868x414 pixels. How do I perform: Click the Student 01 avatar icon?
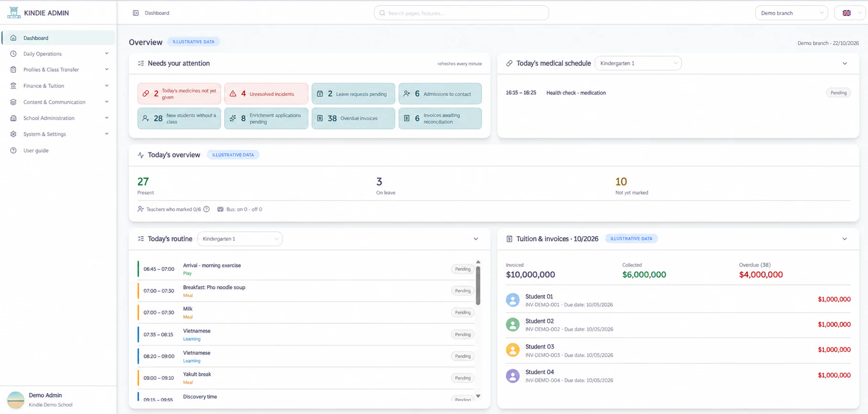pos(513,300)
